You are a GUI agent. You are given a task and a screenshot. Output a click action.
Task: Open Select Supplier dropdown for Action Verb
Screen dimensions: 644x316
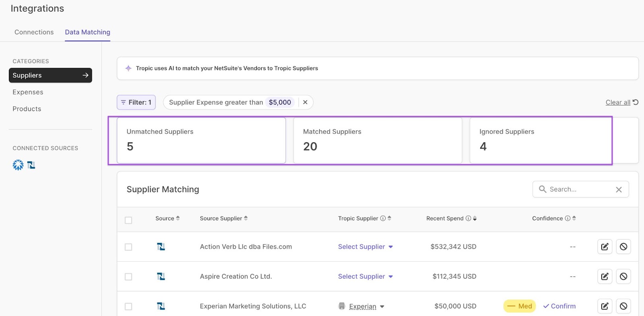(x=365, y=247)
